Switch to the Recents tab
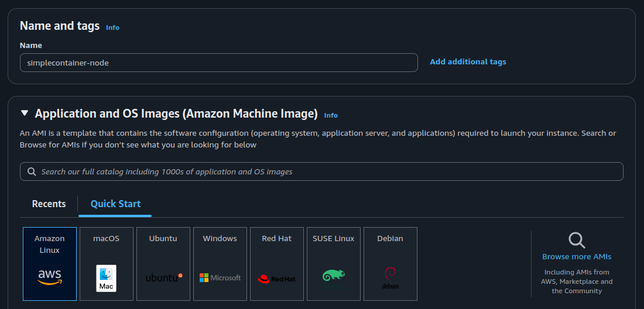Screen dimensions: 644x309 pos(49,204)
